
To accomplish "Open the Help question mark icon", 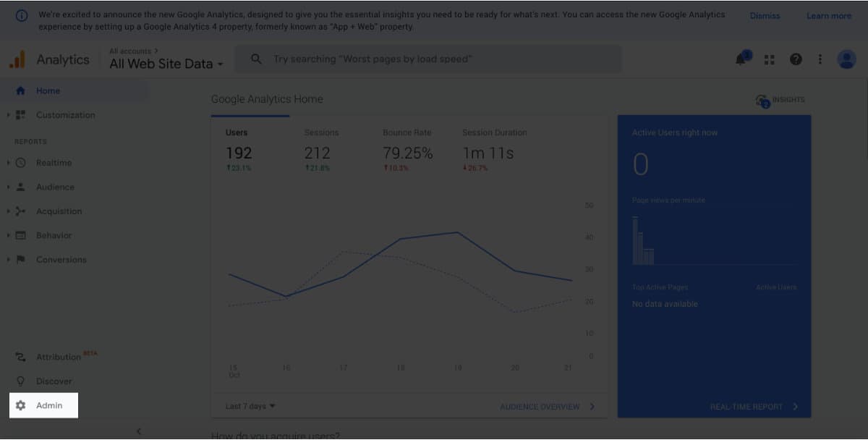I will tap(795, 59).
